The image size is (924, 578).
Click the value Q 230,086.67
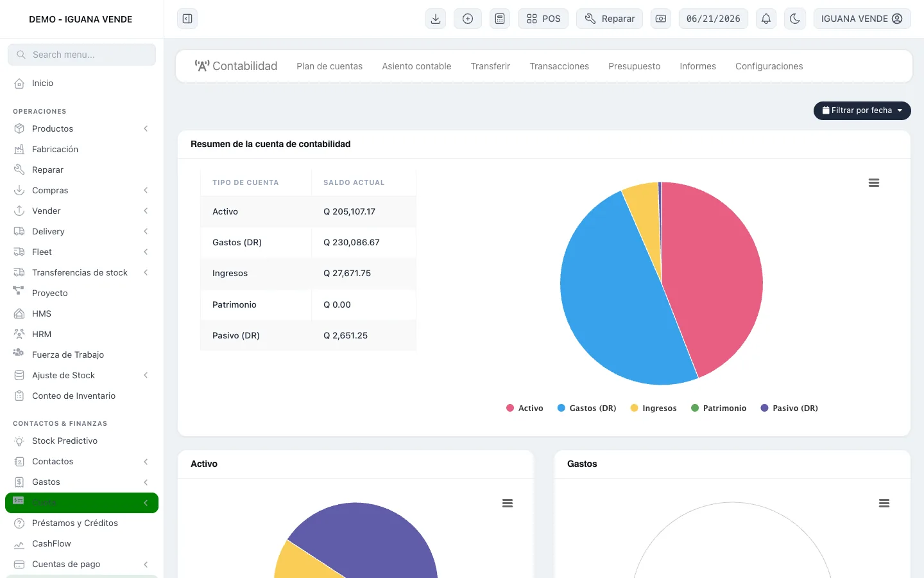click(x=352, y=242)
